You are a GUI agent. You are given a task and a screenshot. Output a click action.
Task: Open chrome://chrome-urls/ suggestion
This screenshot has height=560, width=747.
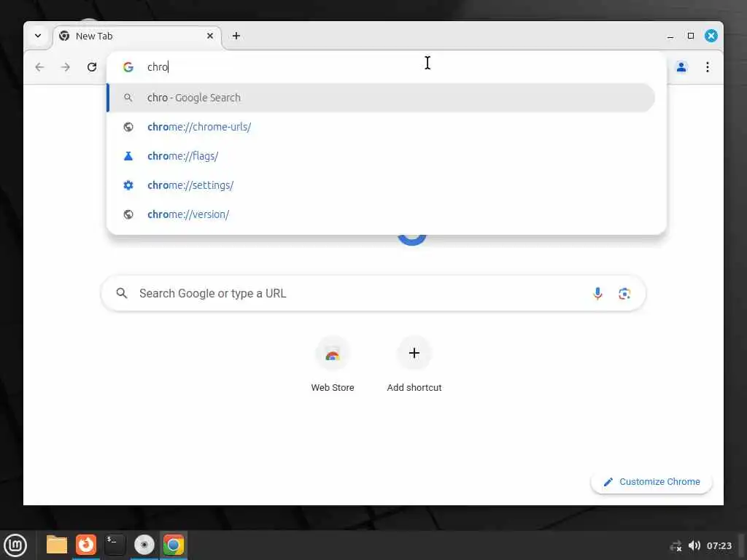(x=381, y=127)
